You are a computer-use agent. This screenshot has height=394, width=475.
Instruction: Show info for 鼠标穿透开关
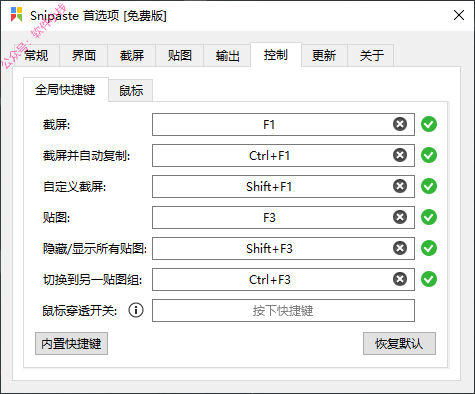pos(136,310)
